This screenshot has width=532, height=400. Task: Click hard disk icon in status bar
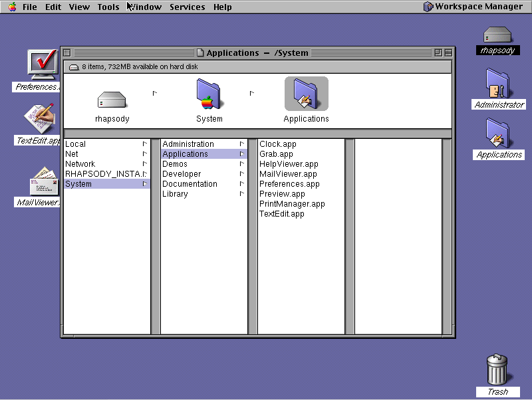[x=74, y=67]
